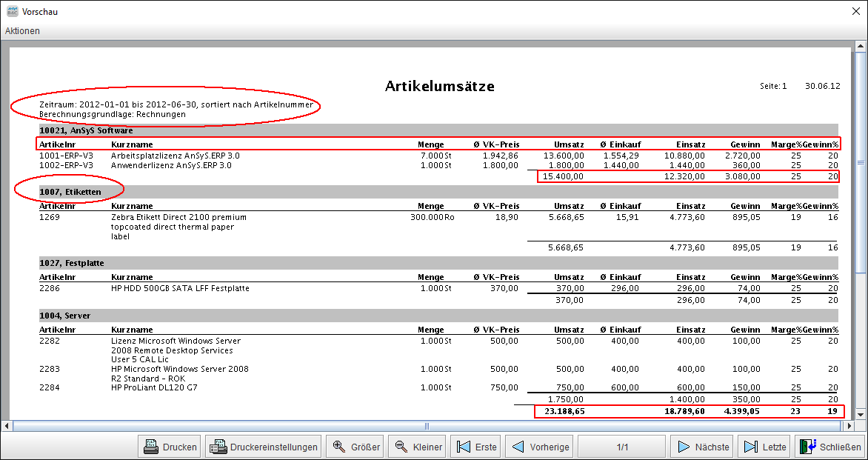The height and width of the screenshot is (460, 868).
Task: Open the Aktionen menu
Action: [x=23, y=31]
